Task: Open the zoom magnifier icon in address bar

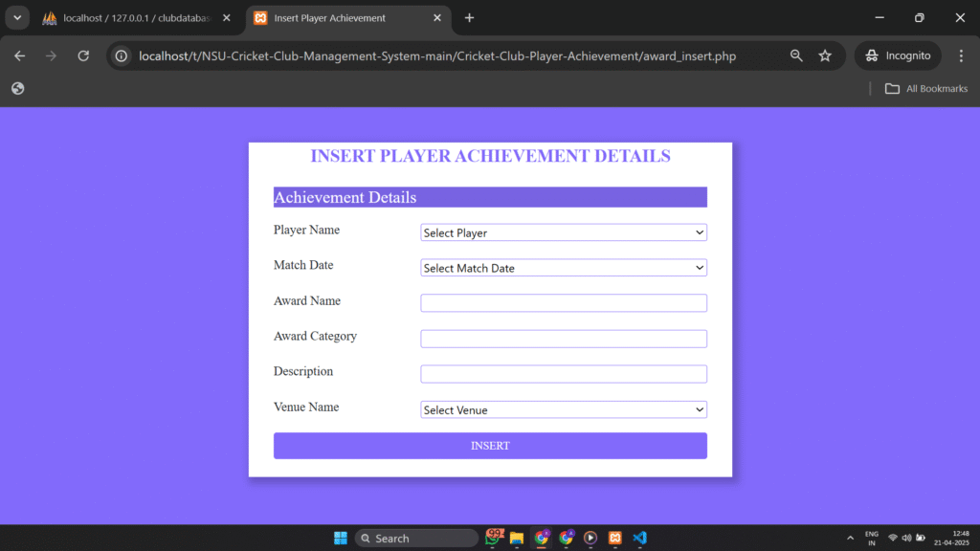Action: tap(795, 55)
